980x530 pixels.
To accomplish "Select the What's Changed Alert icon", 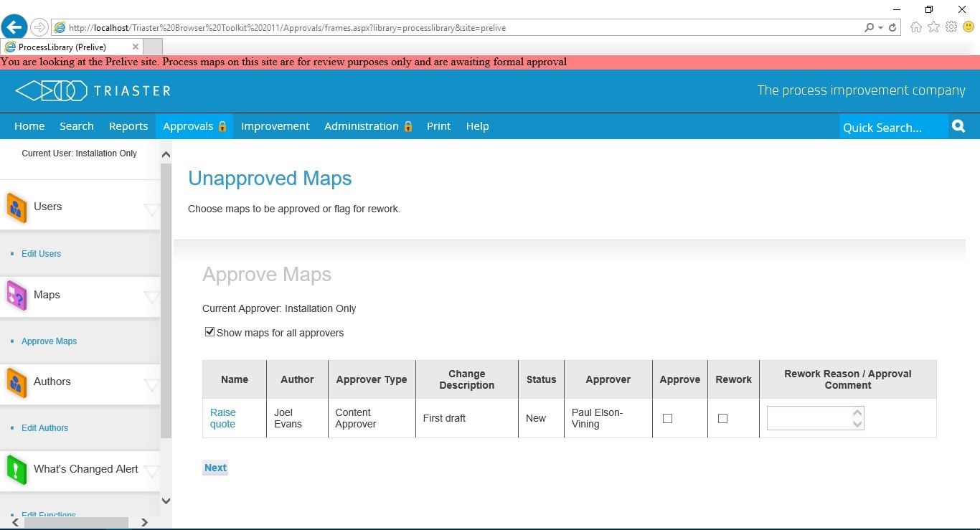I will click(x=16, y=468).
